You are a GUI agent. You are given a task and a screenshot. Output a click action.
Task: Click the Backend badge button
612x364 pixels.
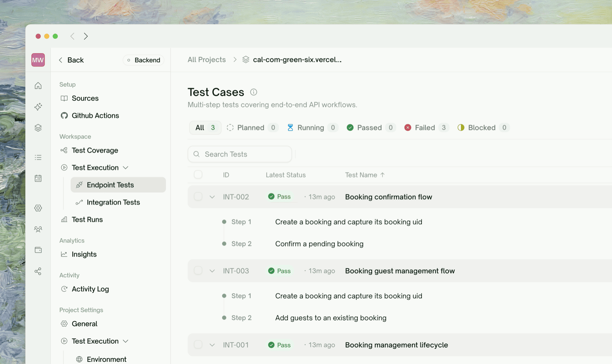143,60
